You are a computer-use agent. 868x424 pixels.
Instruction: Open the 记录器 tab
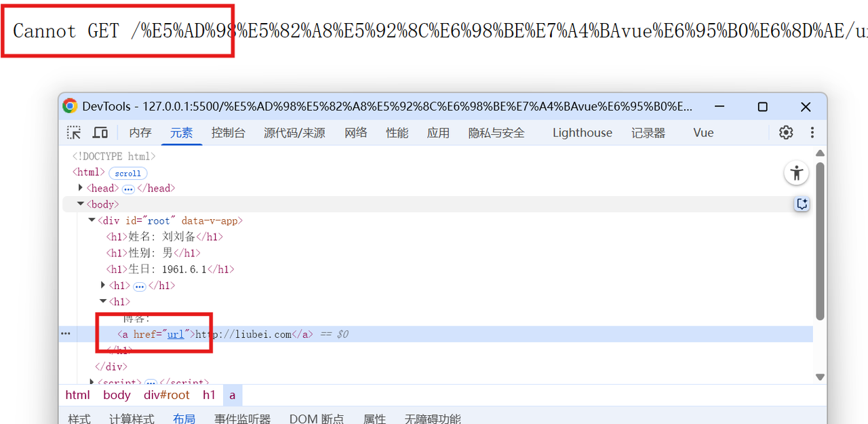pos(648,133)
